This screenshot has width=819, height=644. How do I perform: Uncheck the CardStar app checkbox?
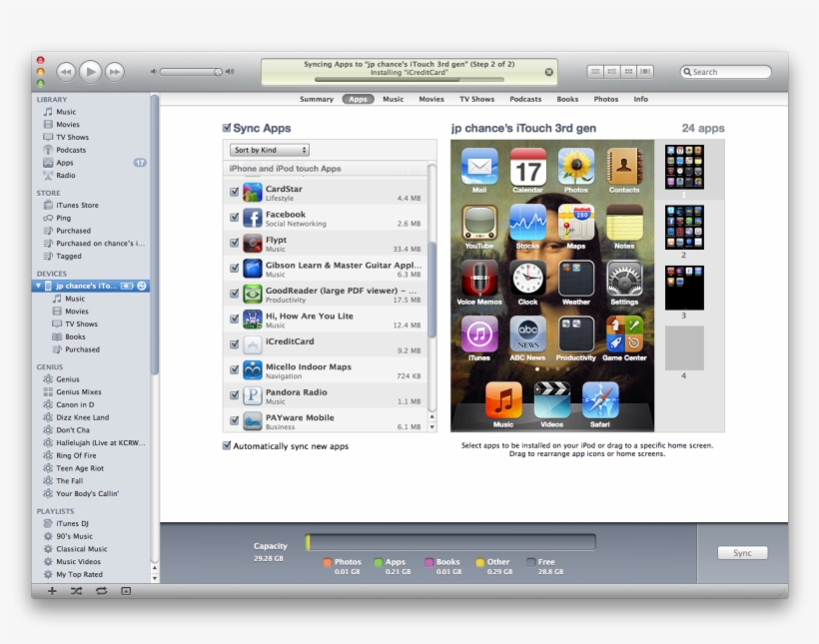(235, 192)
